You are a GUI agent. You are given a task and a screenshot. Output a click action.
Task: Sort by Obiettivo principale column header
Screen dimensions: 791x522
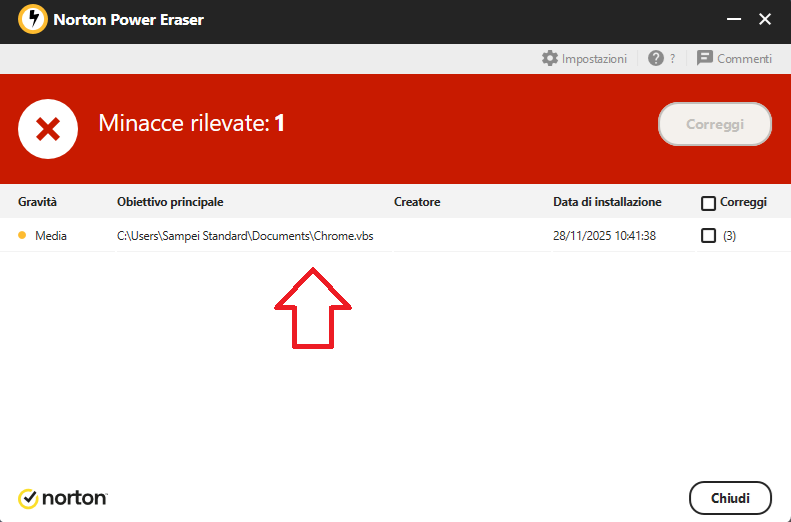170,202
